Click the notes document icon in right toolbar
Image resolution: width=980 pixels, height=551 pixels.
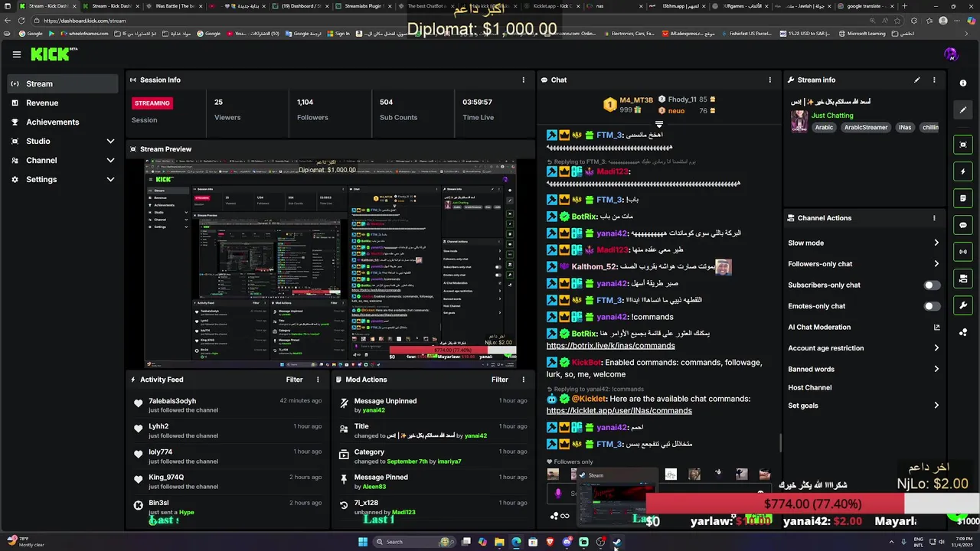[963, 198]
